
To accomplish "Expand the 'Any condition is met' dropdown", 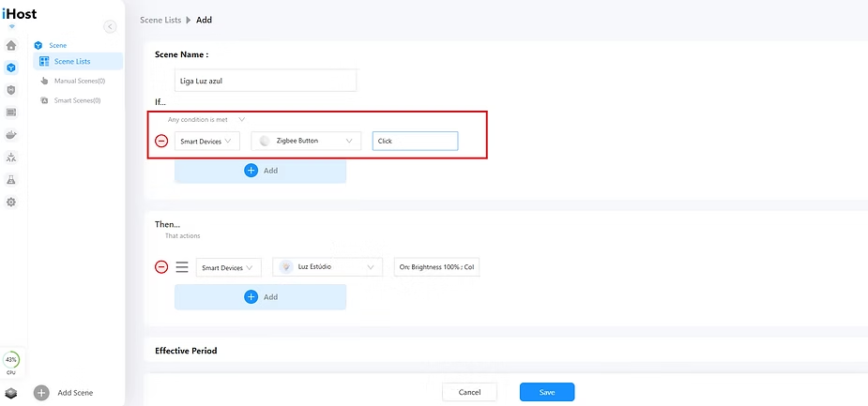I will [x=206, y=119].
